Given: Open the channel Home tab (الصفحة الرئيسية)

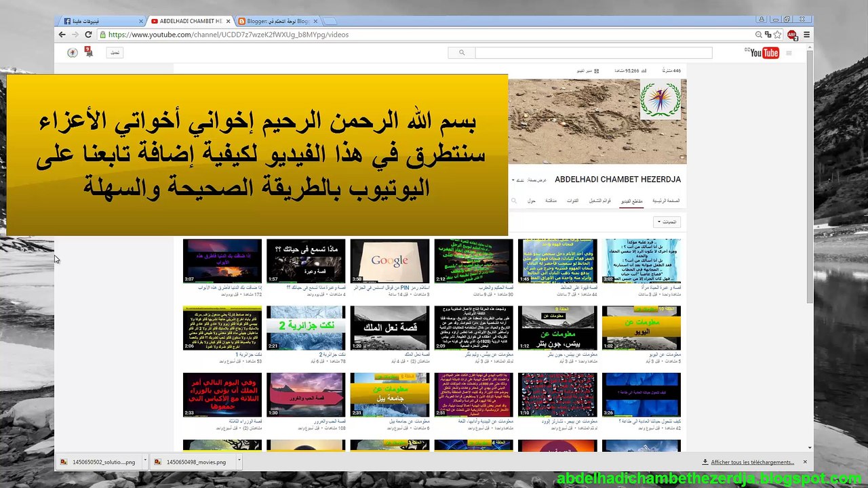Looking at the screenshot, I should tap(666, 201).
